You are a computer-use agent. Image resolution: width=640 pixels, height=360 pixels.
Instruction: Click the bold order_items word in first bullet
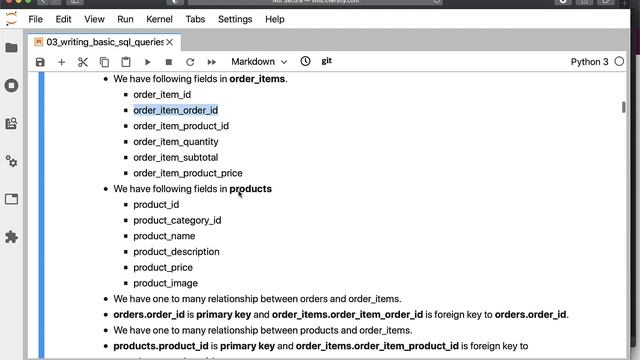point(257,79)
